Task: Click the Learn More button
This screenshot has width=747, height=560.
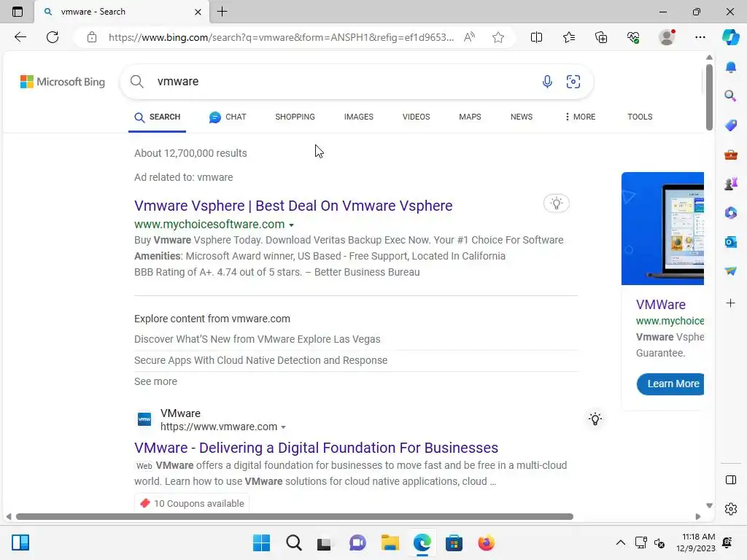Action: click(x=670, y=384)
